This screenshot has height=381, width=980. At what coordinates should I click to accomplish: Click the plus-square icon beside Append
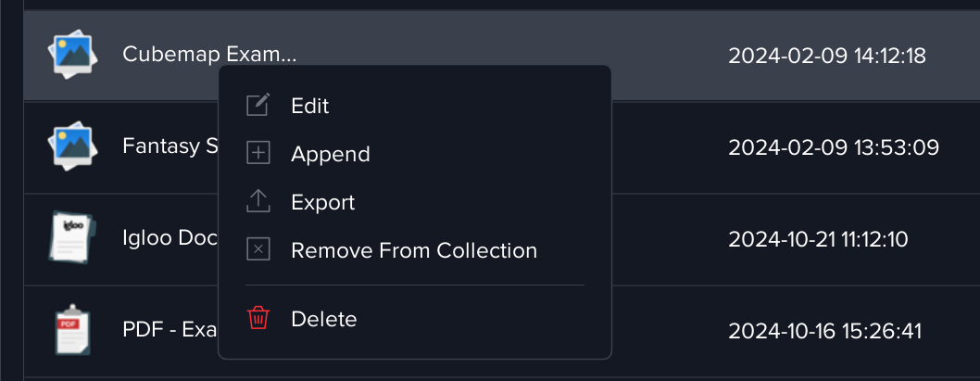point(258,154)
